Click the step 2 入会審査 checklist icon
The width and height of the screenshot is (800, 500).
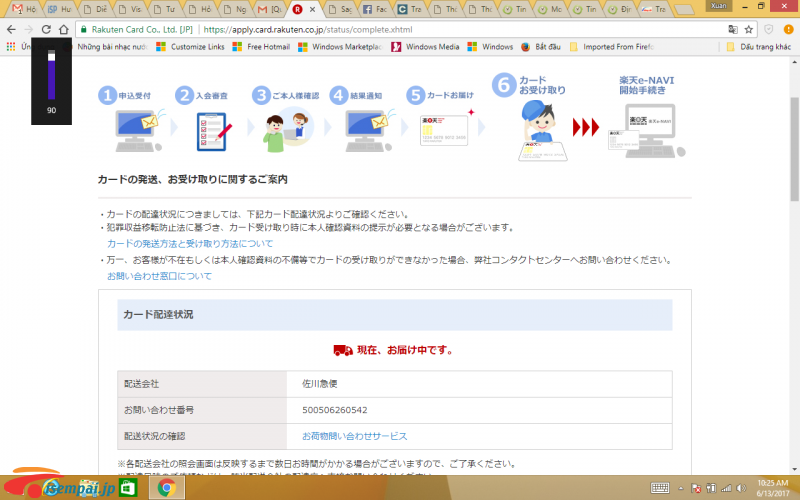click(214, 132)
